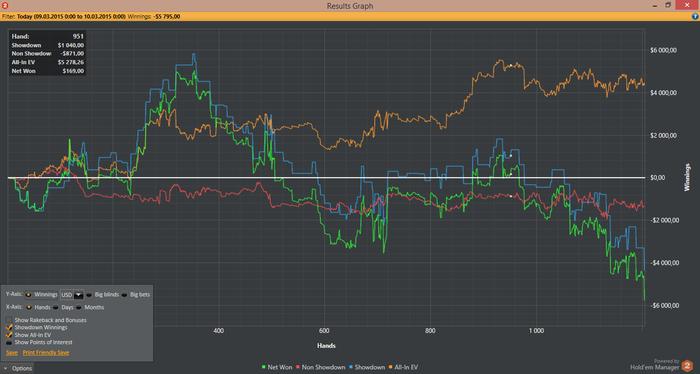The image size is (700, 374).
Task: Click the '$6 000,00' Y-axis label
Action: [x=663, y=50]
